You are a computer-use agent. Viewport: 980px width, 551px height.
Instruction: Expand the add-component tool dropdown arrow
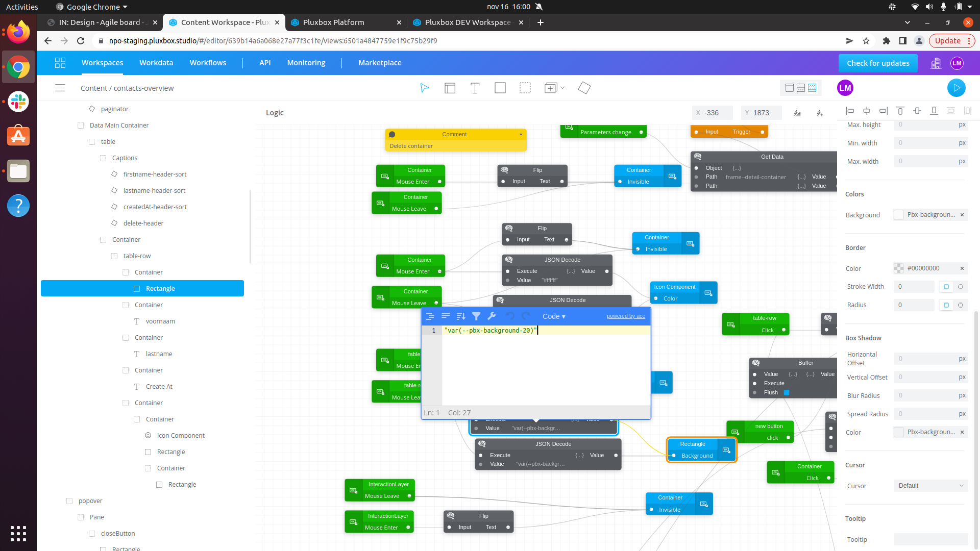[562, 88]
